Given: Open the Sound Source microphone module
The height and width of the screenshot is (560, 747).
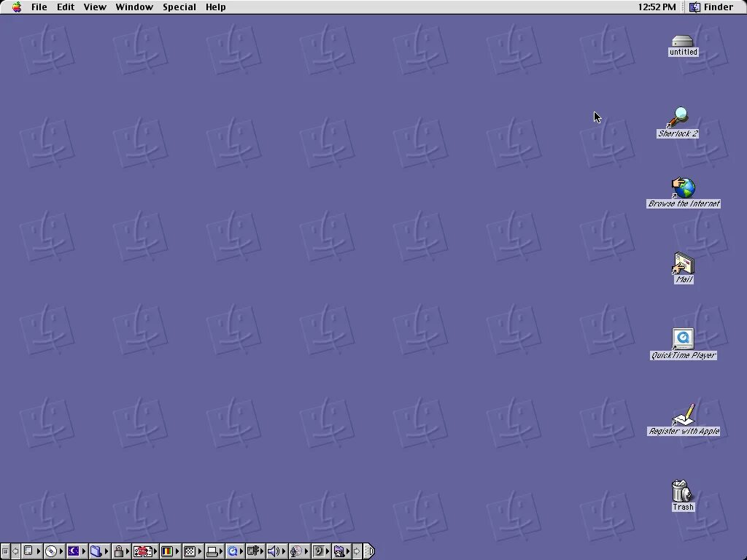Looking at the screenshot, I should click(298, 551).
